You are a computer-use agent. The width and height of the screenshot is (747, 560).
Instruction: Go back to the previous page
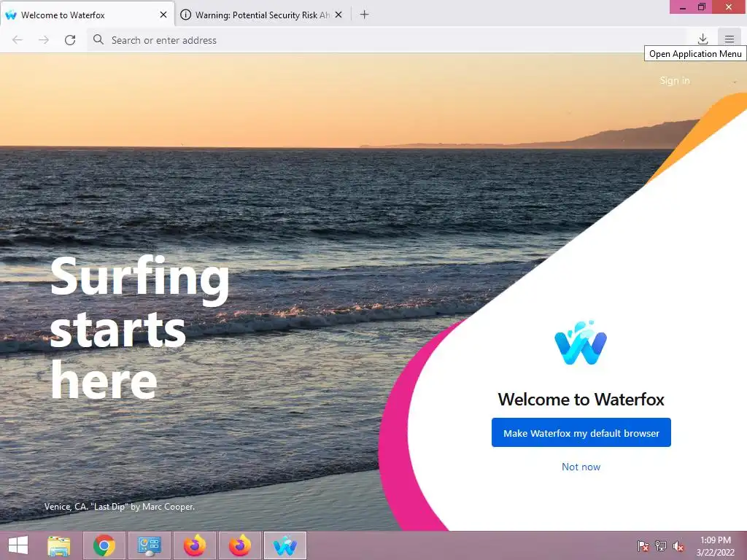pos(18,40)
